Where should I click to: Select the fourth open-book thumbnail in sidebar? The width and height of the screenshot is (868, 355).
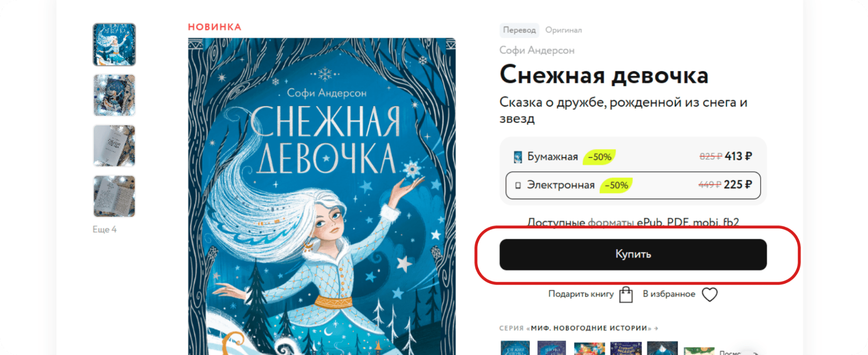pos(114,196)
